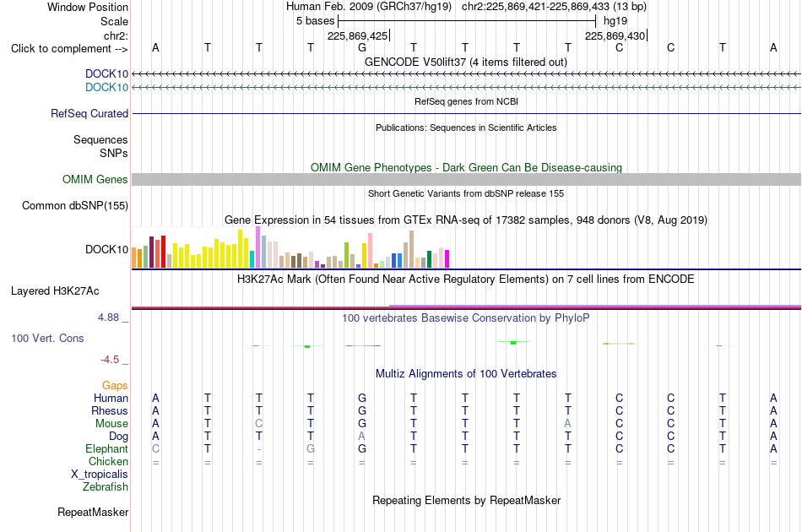Click the Scale track label

pos(114,21)
